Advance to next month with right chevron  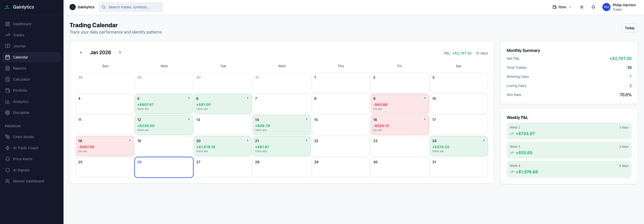tap(120, 52)
